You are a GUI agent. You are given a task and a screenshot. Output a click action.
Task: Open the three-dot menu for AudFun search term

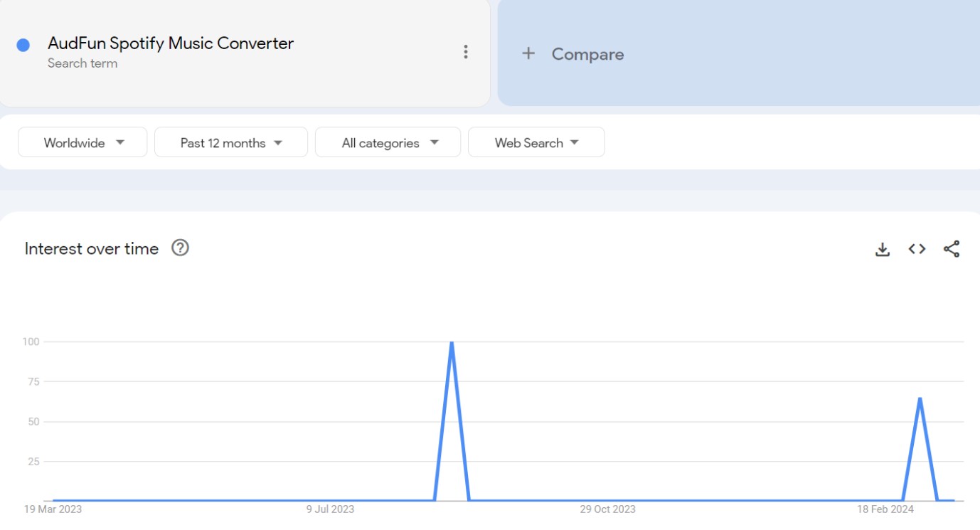466,52
